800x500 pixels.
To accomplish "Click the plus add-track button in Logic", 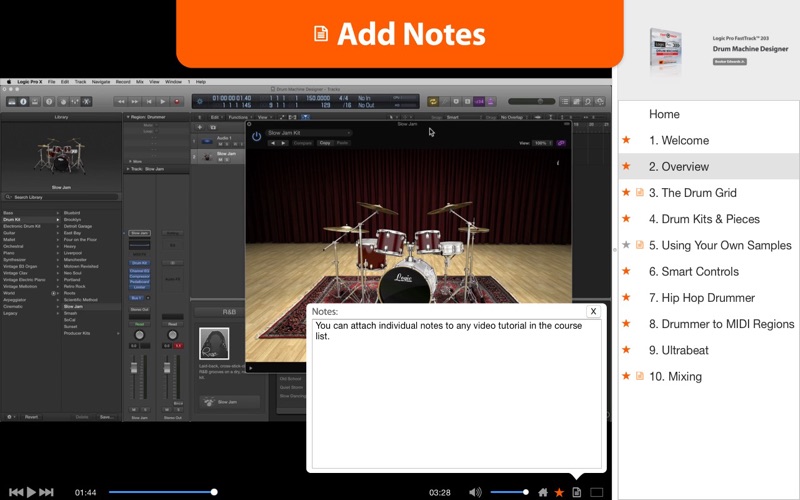I will tap(199, 127).
